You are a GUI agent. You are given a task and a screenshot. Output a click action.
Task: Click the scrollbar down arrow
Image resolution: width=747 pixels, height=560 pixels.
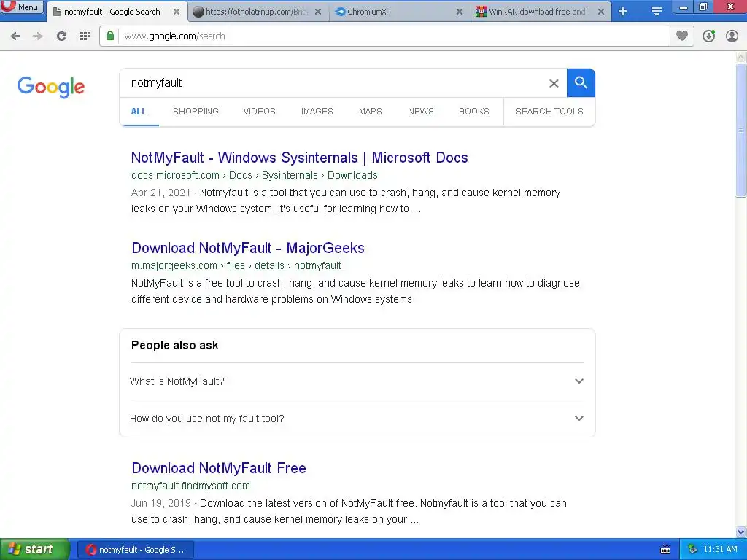pyautogui.click(x=740, y=532)
